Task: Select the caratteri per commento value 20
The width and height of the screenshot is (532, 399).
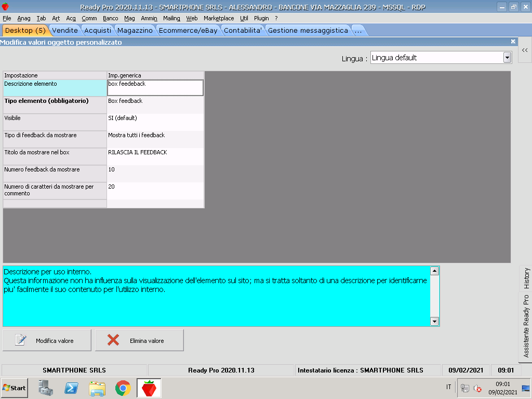Action: [155, 191]
